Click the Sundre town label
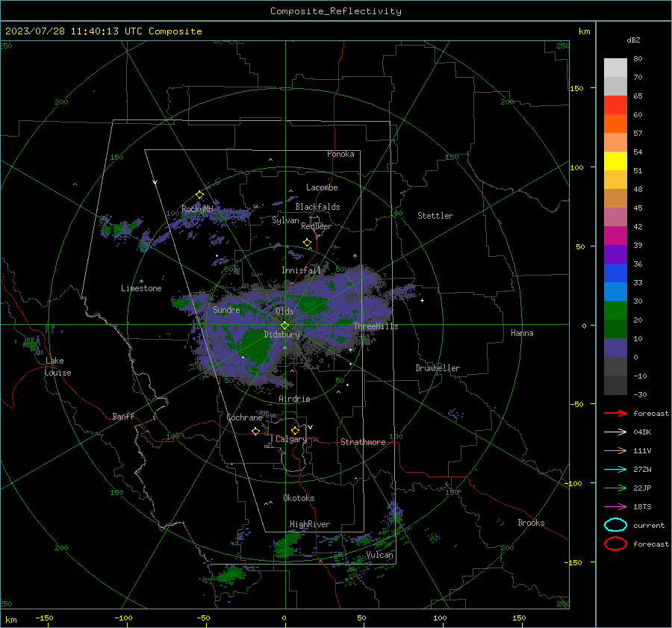The image size is (672, 628). tap(226, 310)
